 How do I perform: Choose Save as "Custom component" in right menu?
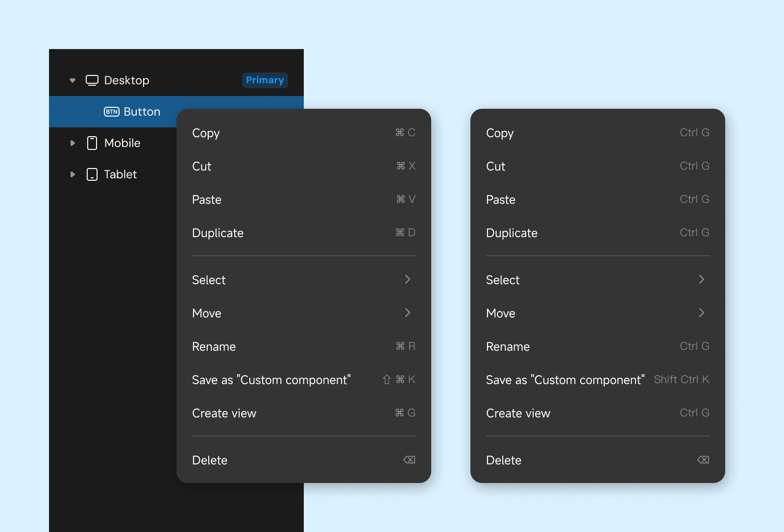[x=598, y=380]
